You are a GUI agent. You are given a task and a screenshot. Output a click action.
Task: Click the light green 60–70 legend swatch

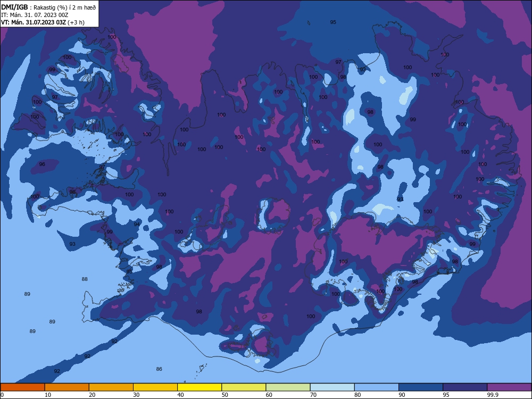288,387
